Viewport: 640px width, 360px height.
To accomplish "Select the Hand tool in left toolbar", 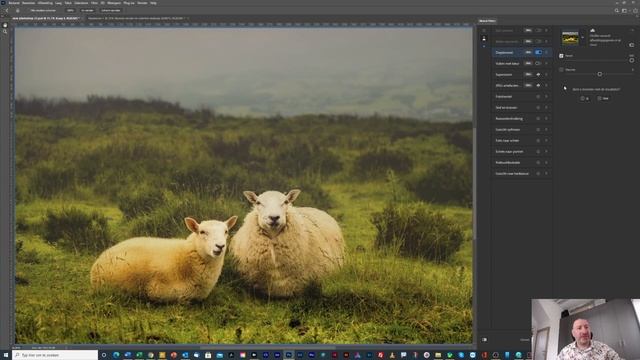I will coord(5,25).
